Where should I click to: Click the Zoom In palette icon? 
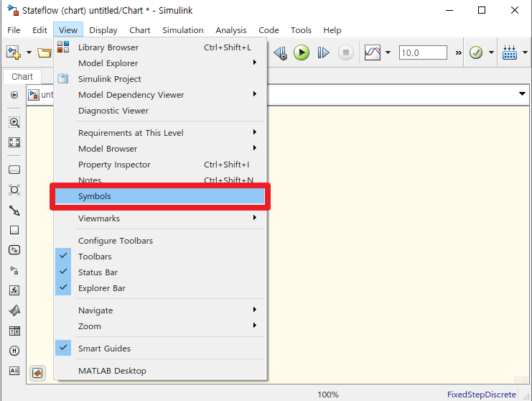pyautogui.click(x=14, y=122)
